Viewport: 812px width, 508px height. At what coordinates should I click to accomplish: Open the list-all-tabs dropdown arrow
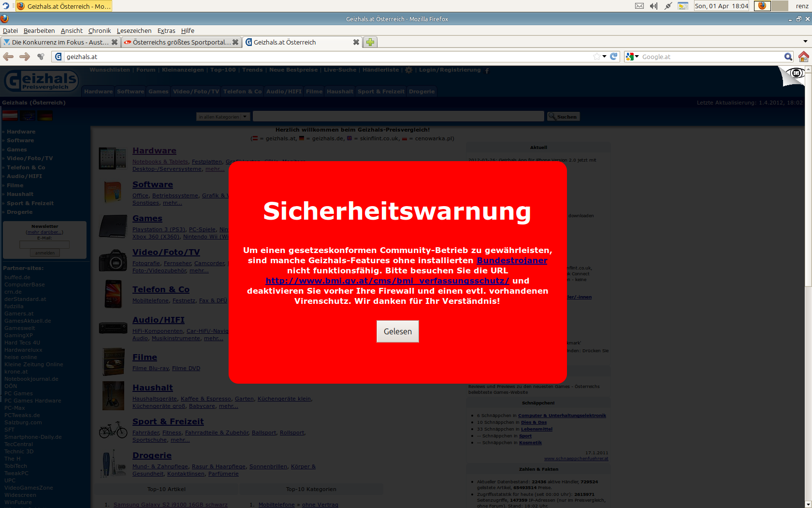coord(805,42)
